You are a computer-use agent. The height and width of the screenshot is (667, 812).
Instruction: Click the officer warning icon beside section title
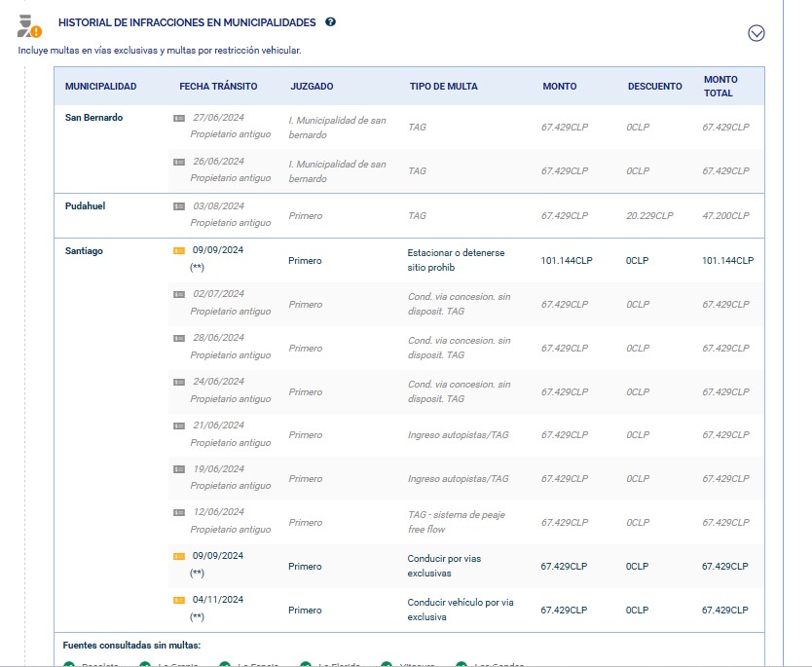coord(30,26)
